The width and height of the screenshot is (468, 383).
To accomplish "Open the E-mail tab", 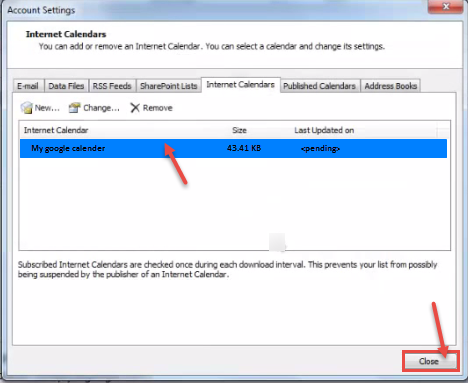I will click(28, 86).
